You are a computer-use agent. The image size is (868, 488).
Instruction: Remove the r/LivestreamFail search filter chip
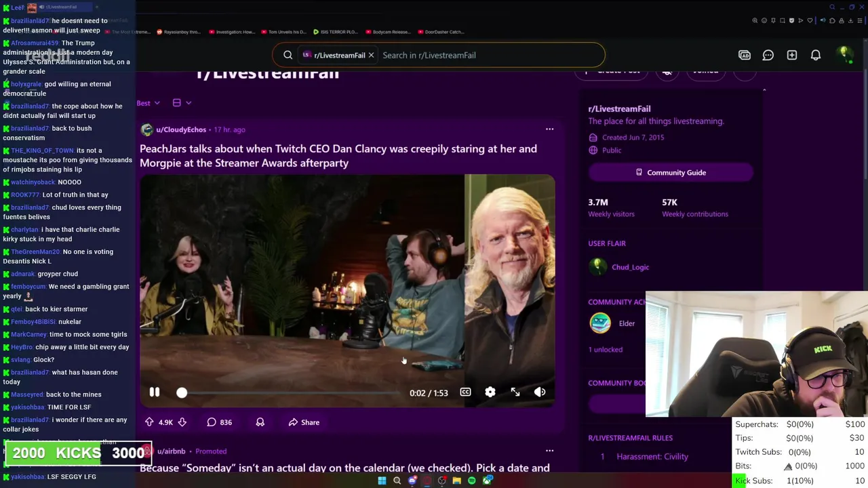coord(371,55)
